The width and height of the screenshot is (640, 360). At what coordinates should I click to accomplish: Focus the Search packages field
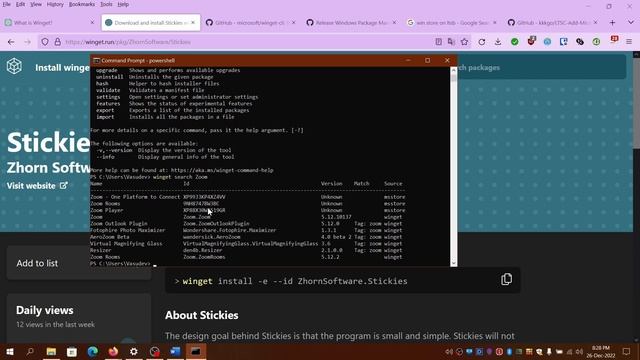tap(542, 67)
